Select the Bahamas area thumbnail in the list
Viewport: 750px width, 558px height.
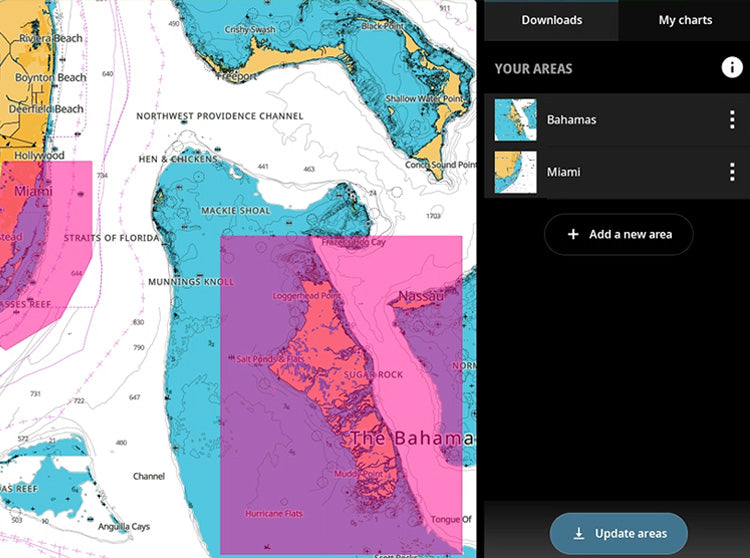click(516, 120)
